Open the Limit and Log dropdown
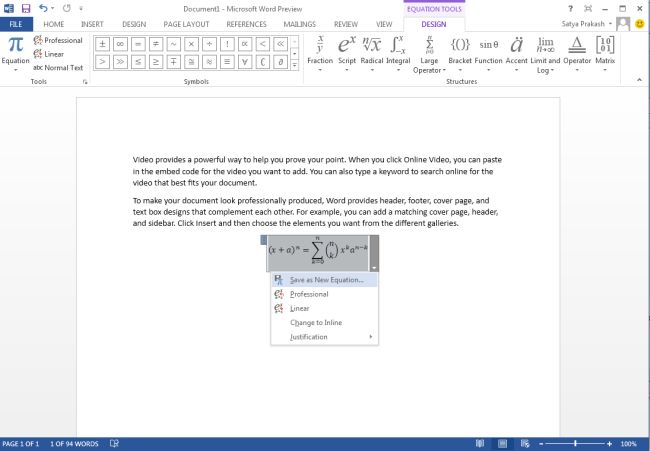 [545, 55]
